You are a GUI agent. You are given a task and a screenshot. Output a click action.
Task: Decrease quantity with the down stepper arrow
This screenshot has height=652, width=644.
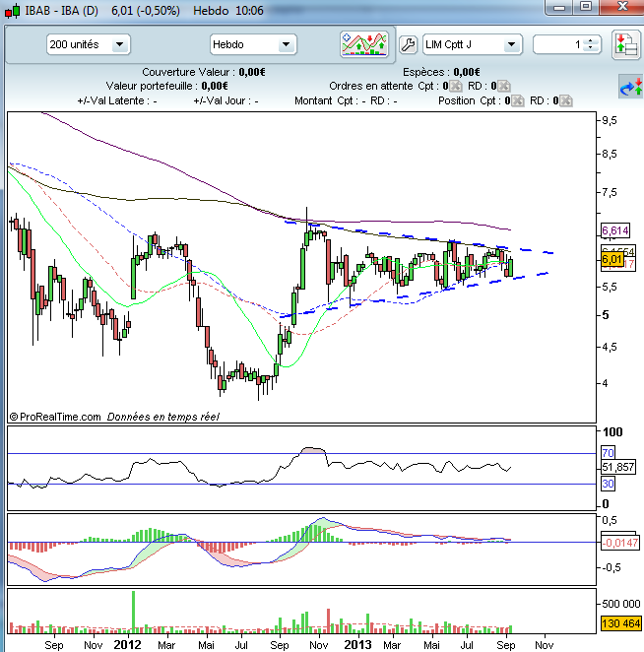[591, 48]
